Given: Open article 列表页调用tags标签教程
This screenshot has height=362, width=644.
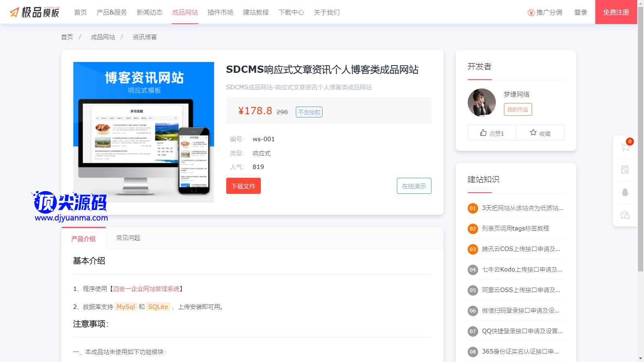Looking at the screenshot, I should (x=515, y=228).
